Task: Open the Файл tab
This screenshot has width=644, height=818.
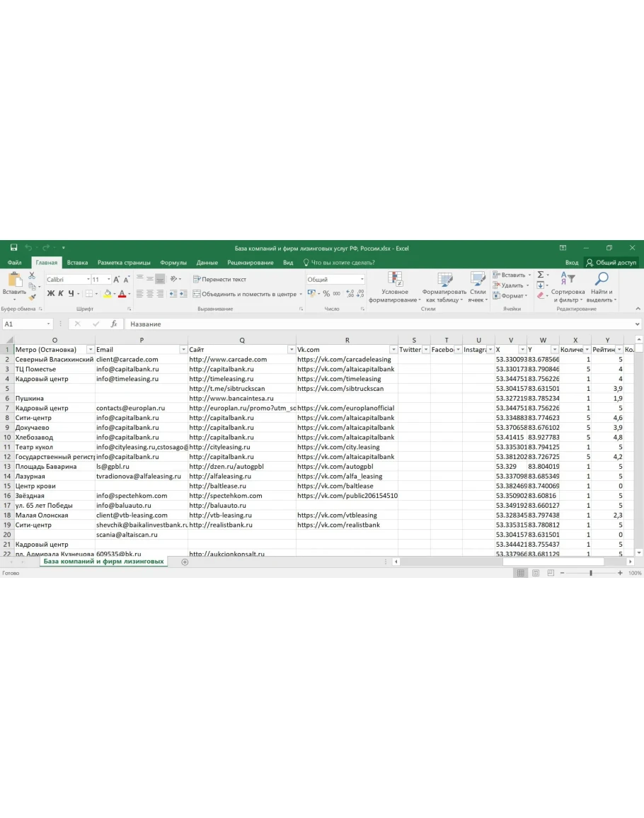Action: point(15,263)
